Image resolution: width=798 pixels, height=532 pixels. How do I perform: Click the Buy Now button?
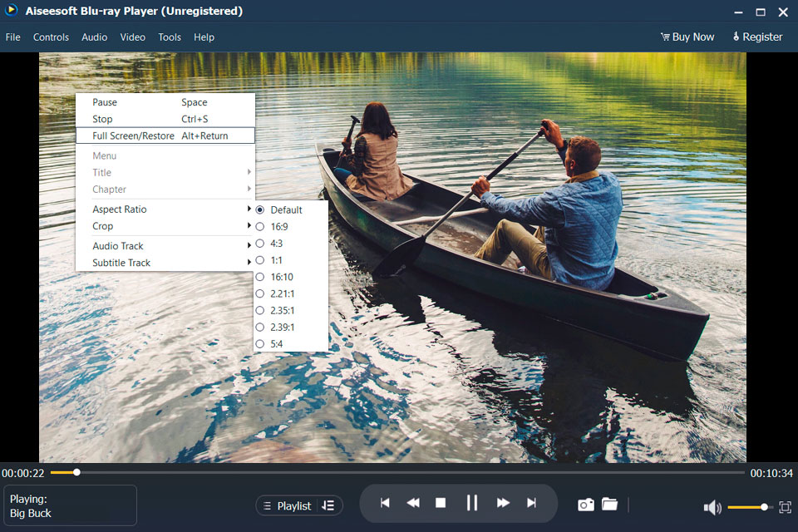pyautogui.click(x=687, y=37)
